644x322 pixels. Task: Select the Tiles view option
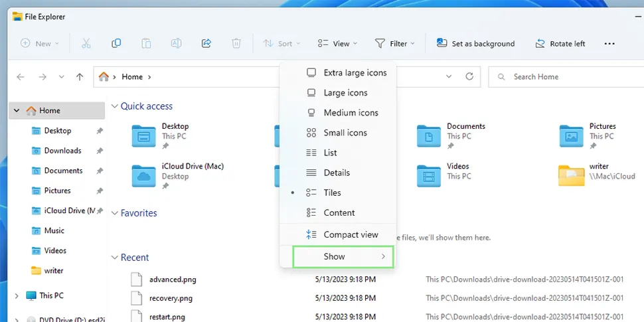click(x=338, y=193)
